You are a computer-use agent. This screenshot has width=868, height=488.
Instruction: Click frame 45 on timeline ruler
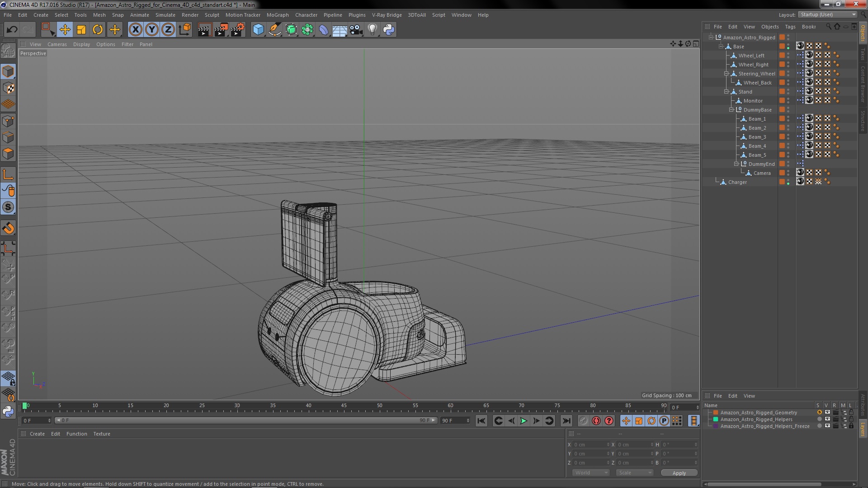(x=344, y=406)
